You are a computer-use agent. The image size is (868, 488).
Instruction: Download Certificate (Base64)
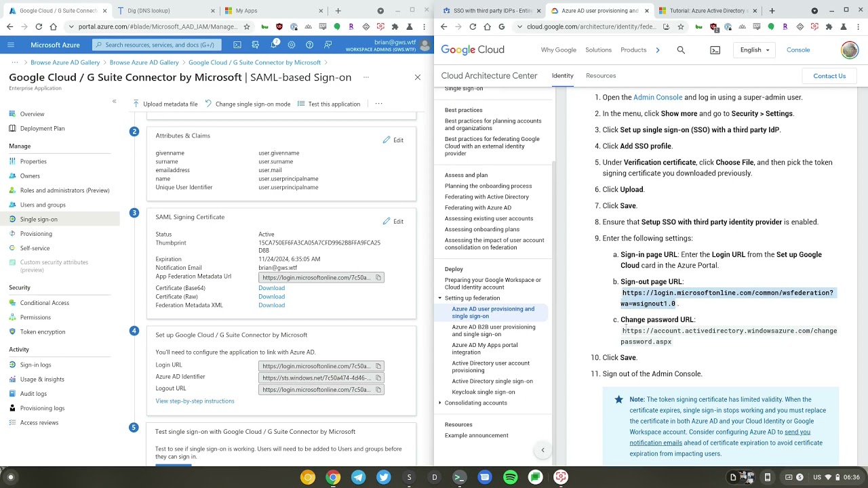271,288
